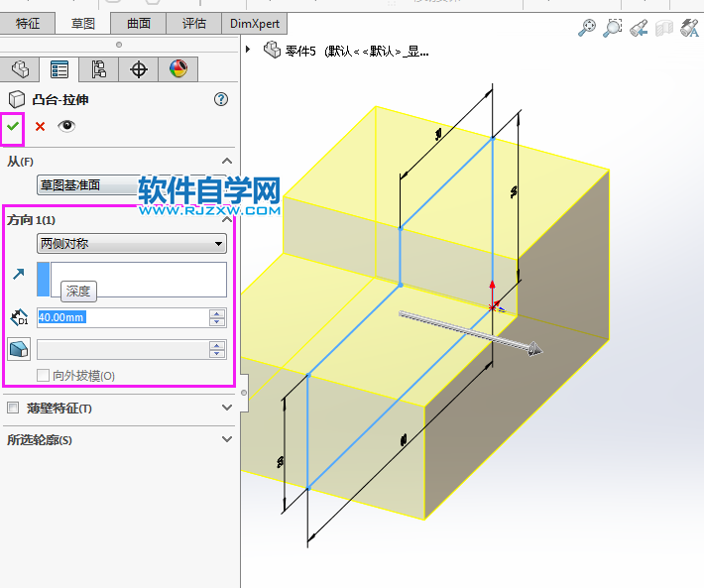Enable the 薄壁特征(T) checkbox
Screen dimensions: 704x588
[x=13, y=408]
